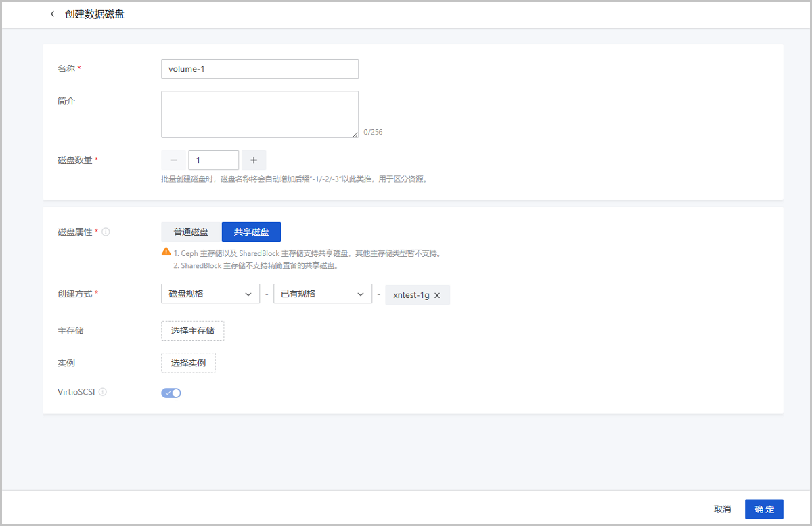
Task: Click into the 简介 description textarea
Action: pyautogui.click(x=260, y=114)
